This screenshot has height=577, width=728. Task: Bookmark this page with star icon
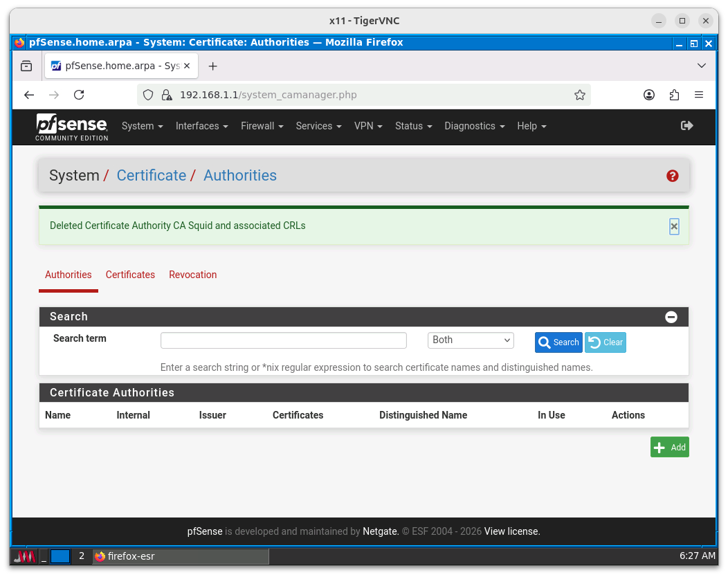pyautogui.click(x=579, y=95)
